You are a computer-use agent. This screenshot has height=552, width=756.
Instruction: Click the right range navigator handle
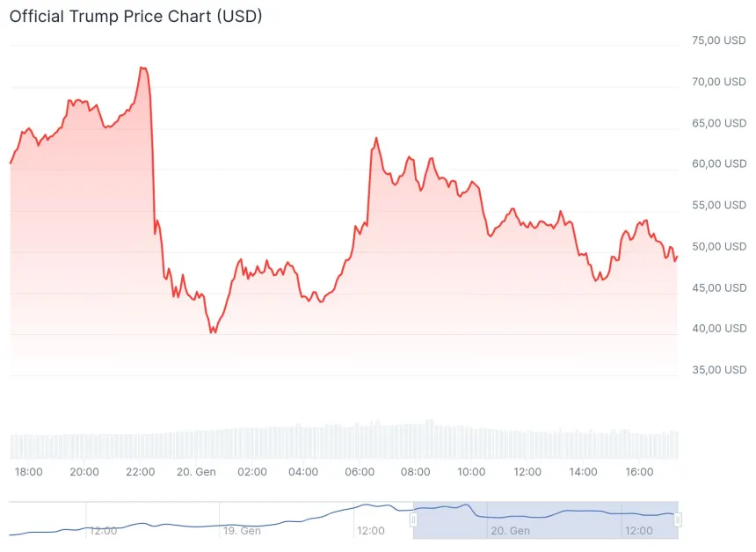click(678, 519)
